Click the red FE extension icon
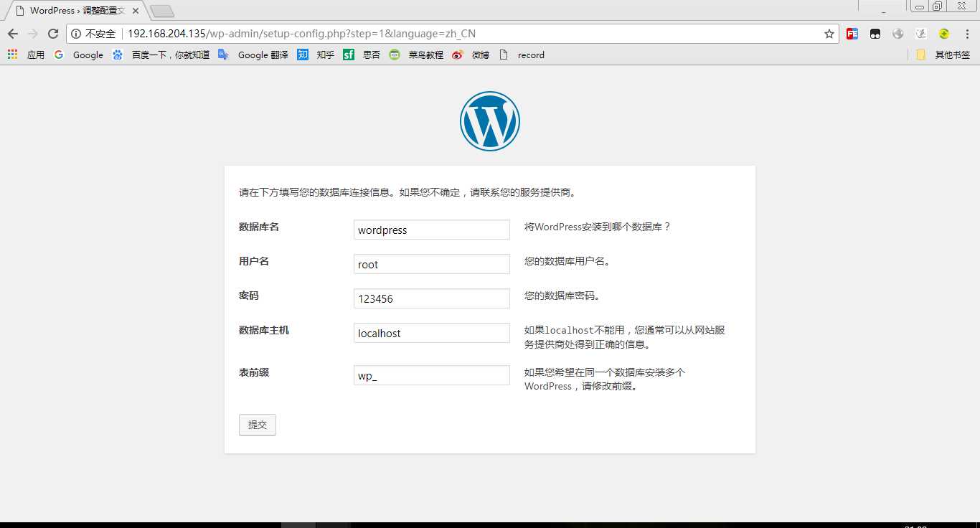Screen dimensions: 980x528 852,34
